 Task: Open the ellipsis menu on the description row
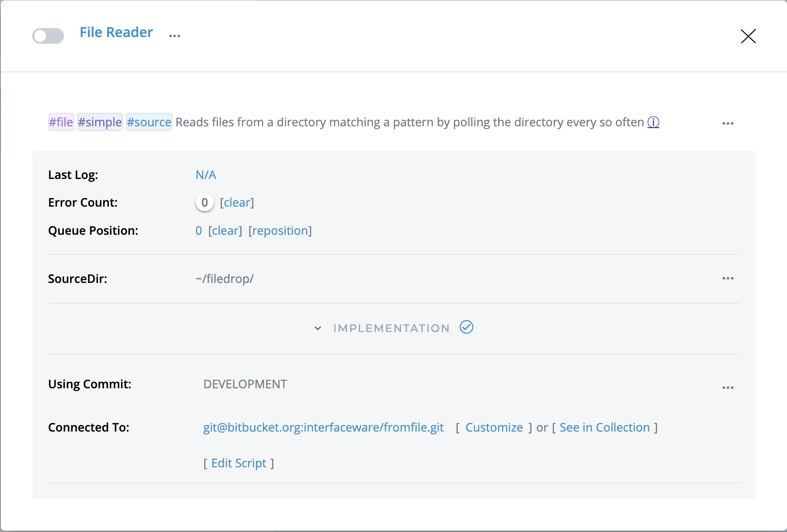coord(728,124)
